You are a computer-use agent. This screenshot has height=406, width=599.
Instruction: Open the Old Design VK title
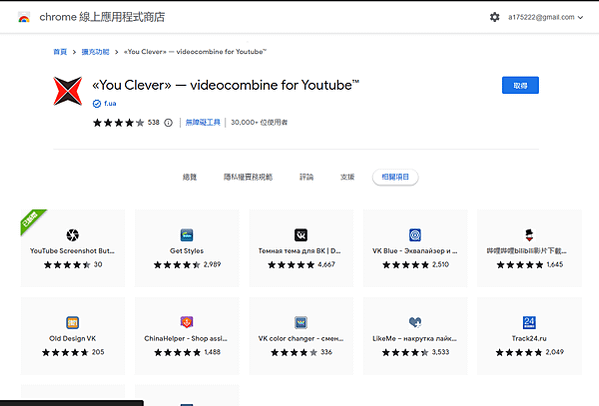click(x=73, y=338)
